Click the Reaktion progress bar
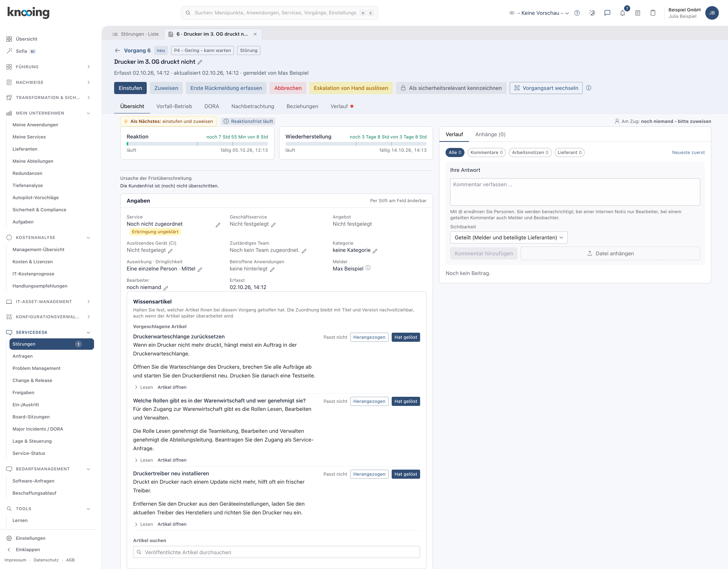 (x=197, y=144)
